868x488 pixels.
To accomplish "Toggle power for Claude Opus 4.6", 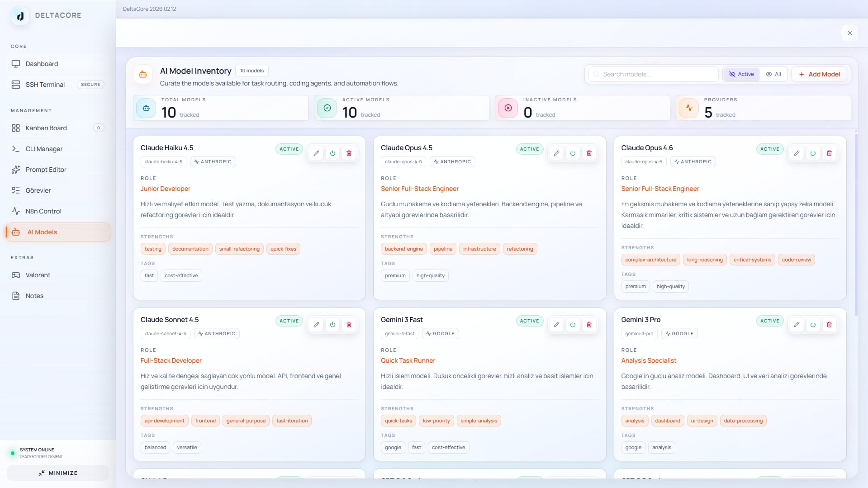I will (x=813, y=153).
